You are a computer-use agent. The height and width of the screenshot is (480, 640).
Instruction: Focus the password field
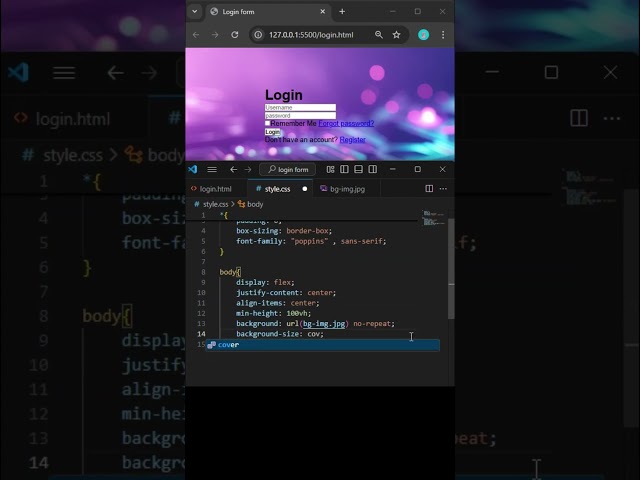(x=300, y=116)
